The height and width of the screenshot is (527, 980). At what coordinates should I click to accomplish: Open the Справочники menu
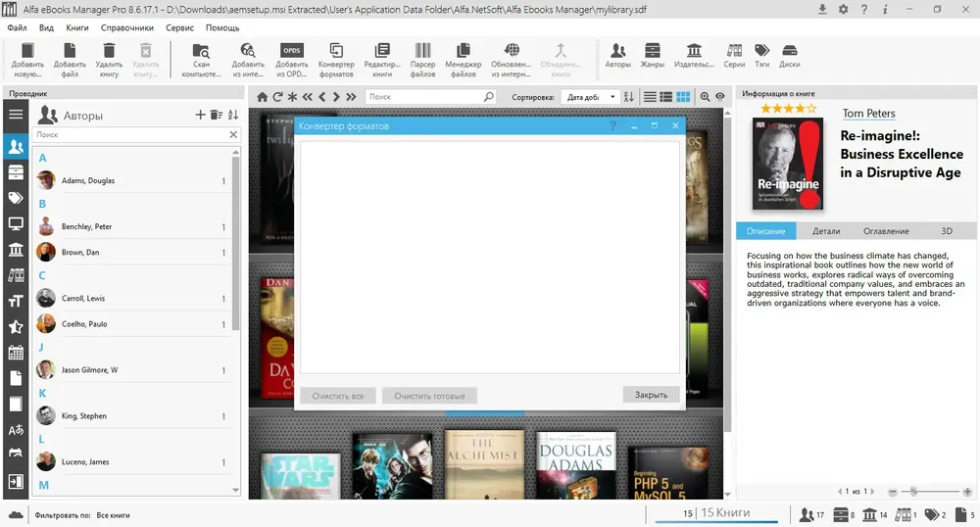pyautogui.click(x=126, y=27)
